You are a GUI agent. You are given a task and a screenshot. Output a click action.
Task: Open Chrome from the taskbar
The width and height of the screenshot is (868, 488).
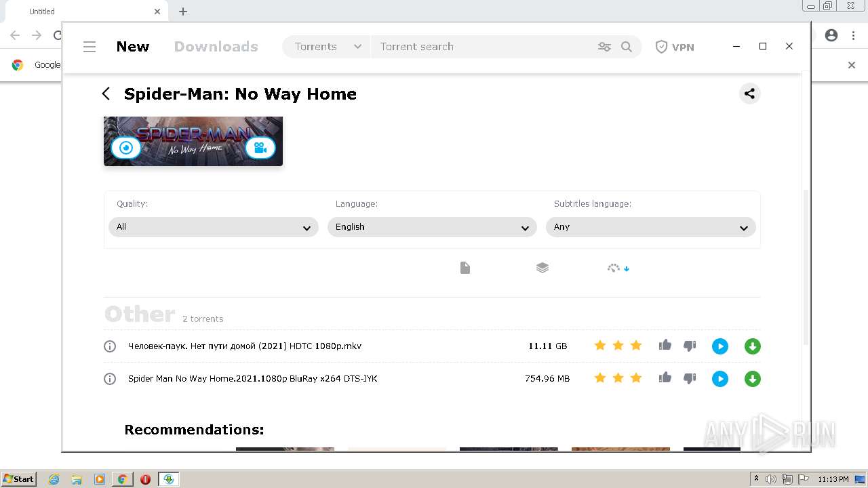122,479
